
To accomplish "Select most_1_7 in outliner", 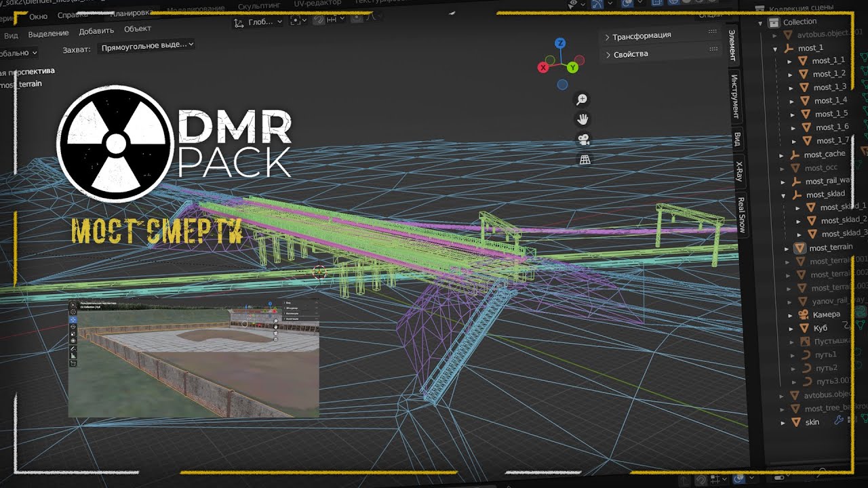I will coord(833,140).
